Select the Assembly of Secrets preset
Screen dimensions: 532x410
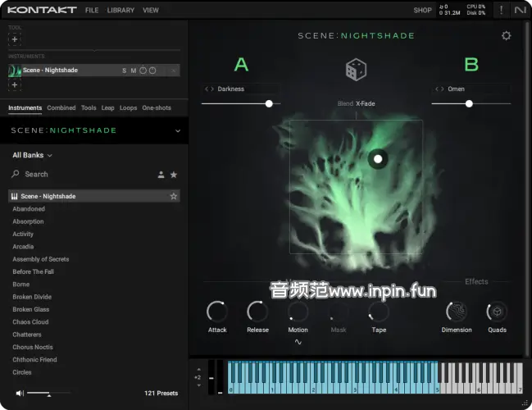pos(41,259)
